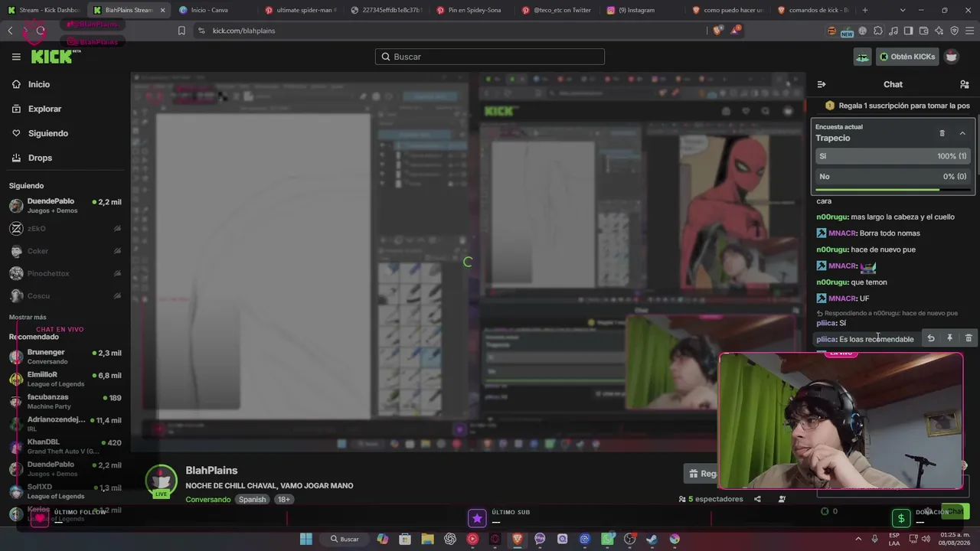The image size is (980, 551).
Task: Bookmark this page icon
Action: [x=181, y=31]
